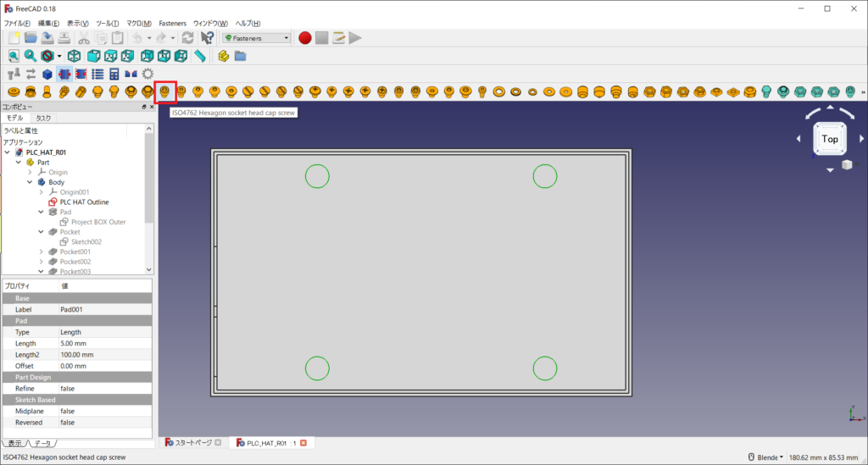Click the calculator icon in Fasteners toolbar

(114, 75)
